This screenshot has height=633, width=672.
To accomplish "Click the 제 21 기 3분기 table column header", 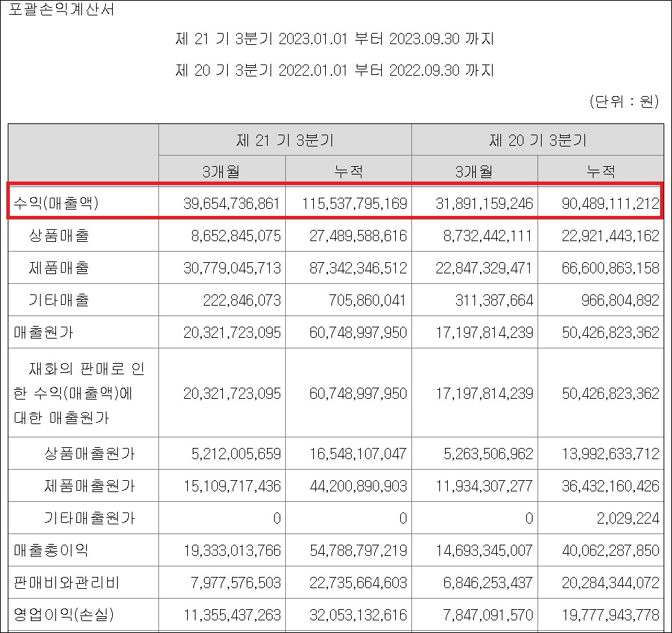I will pyautogui.click(x=285, y=140).
